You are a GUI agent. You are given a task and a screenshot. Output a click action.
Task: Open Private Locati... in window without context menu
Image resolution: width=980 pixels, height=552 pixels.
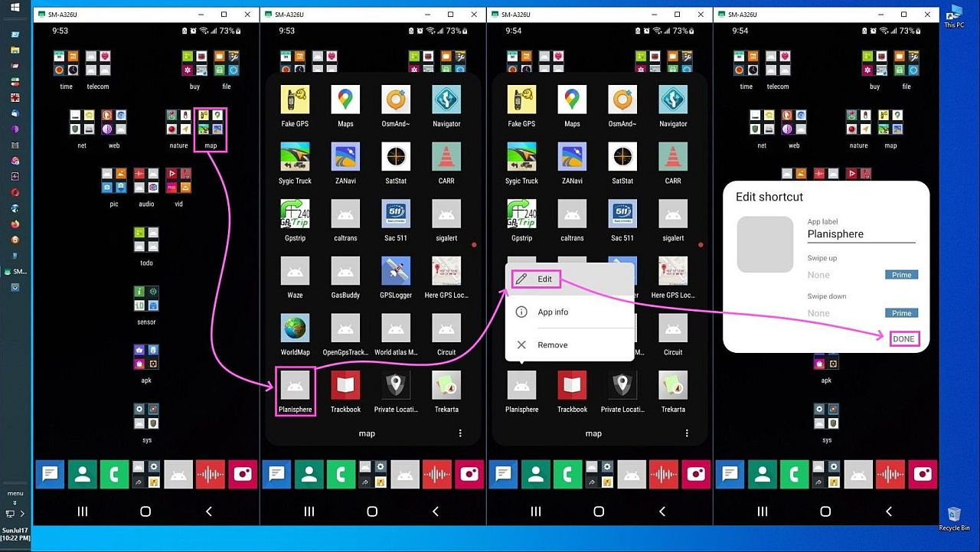pos(396,385)
